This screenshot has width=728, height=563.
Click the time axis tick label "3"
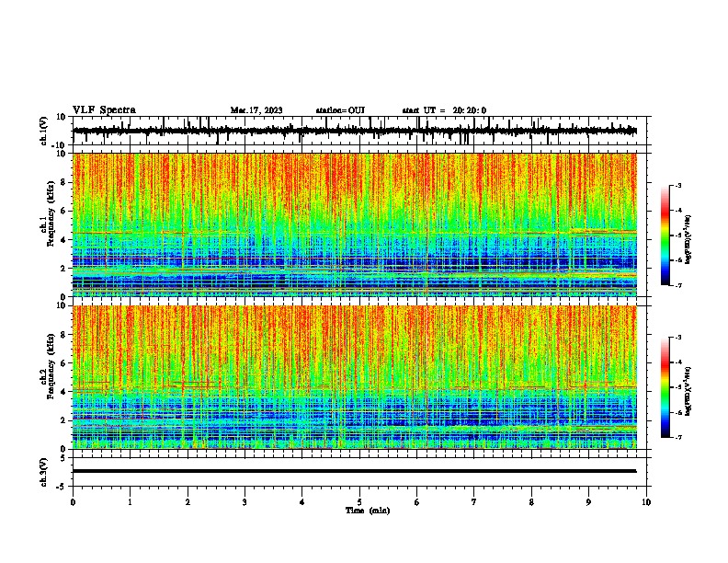245,502
